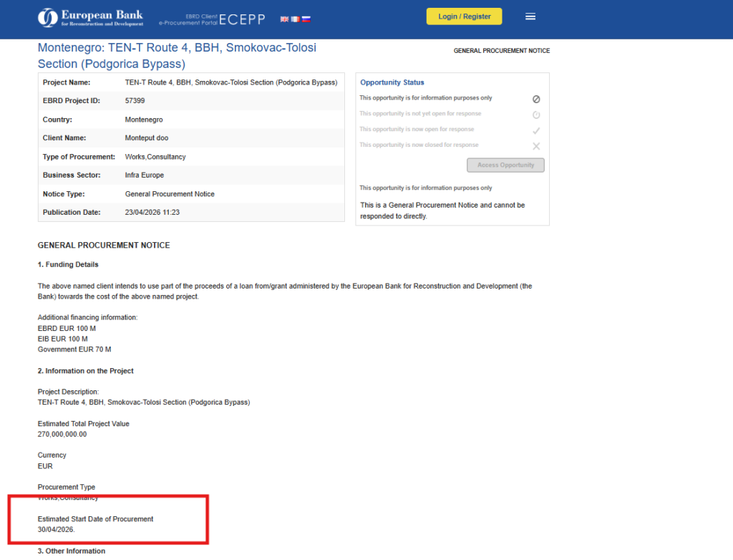
Task: Click the Publication Date value
Action: (152, 213)
